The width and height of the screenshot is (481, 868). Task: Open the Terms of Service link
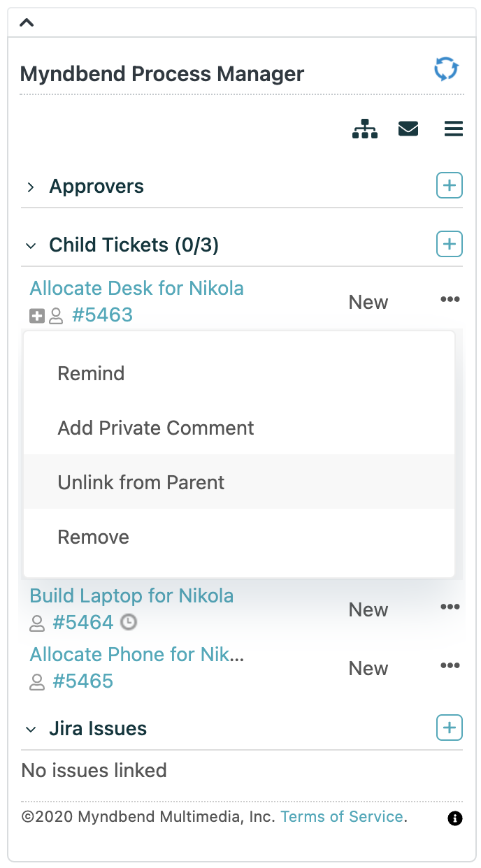pos(342,816)
